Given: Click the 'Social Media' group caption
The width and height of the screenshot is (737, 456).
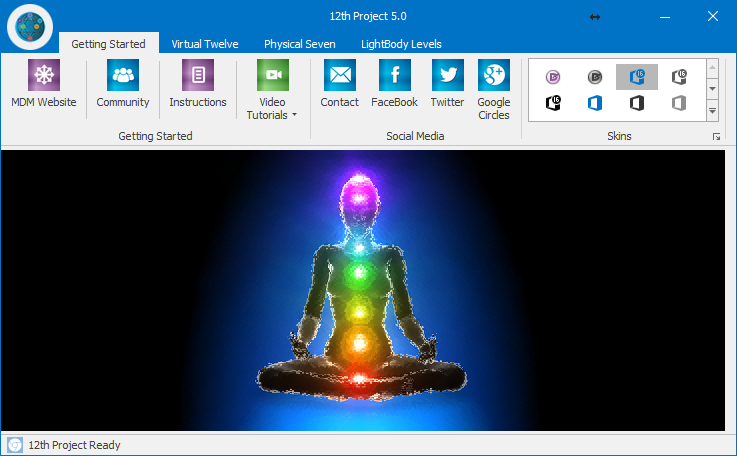Looking at the screenshot, I should click(x=415, y=136).
